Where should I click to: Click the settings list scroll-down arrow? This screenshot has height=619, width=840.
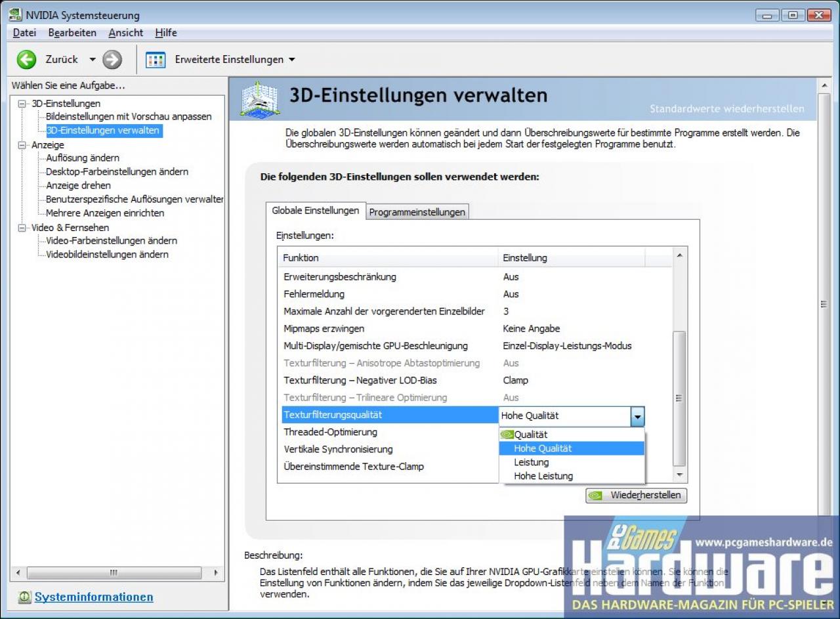(x=679, y=475)
